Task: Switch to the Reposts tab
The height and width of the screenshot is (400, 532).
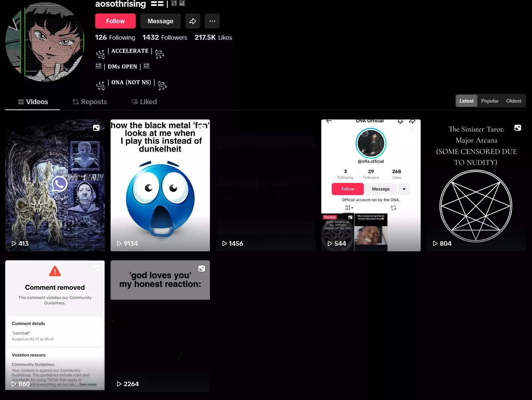Action: (x=90, y=102)
